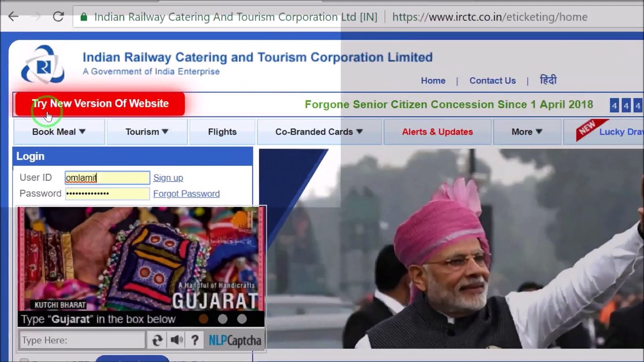The height and width of the screenshot is (362, 644).
Task: Expand the Co-Branded Cards dropdown
Action: coord(319,132)
